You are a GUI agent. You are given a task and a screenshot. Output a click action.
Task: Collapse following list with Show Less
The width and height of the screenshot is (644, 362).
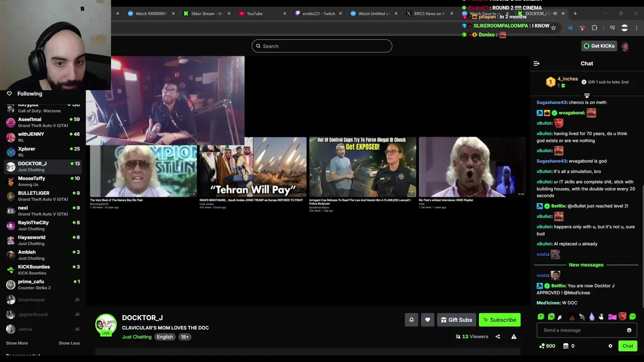click(x=69, y=343)
